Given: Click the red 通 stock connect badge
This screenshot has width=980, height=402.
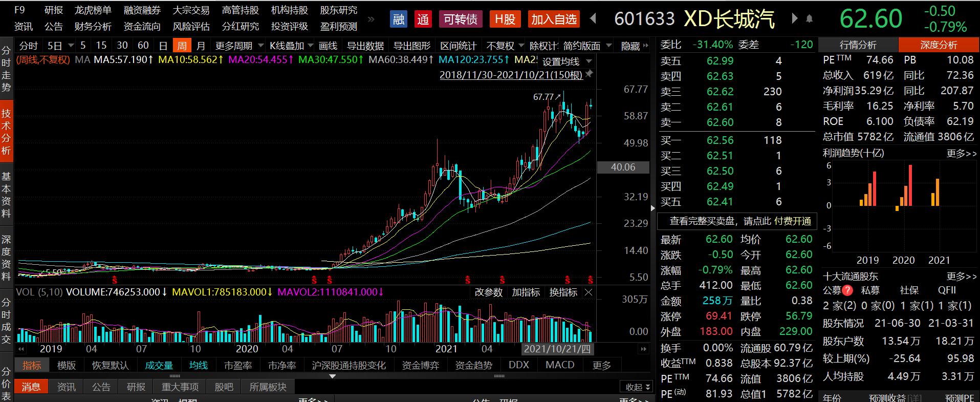Looking at the screenshot, I should [423, 19].
